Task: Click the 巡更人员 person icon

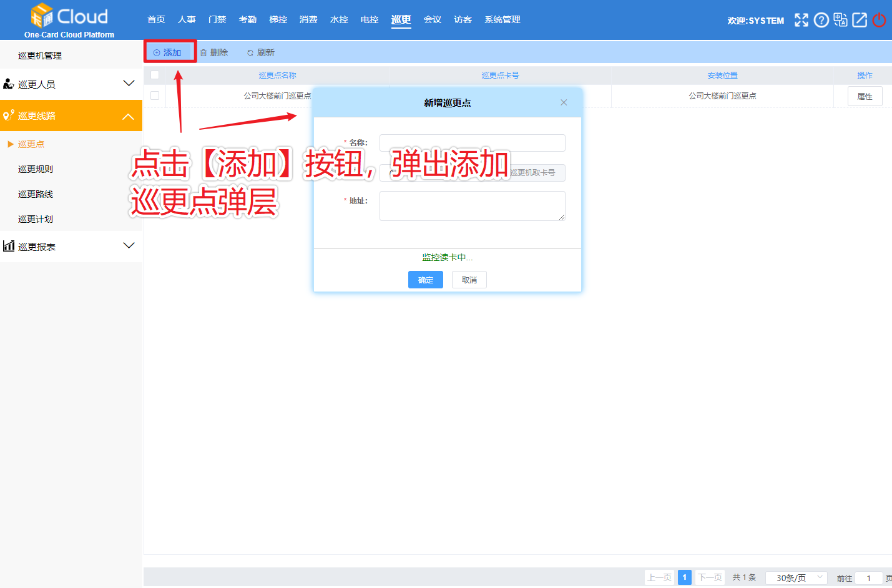Action: point(9,84)
